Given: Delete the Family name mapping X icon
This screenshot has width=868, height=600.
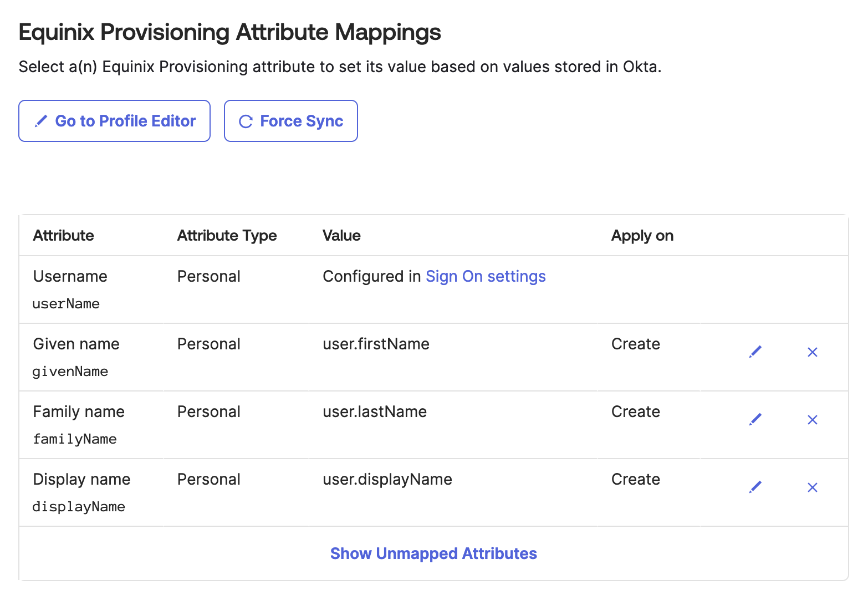Looking at the screenshot, I should coord(813,420).
